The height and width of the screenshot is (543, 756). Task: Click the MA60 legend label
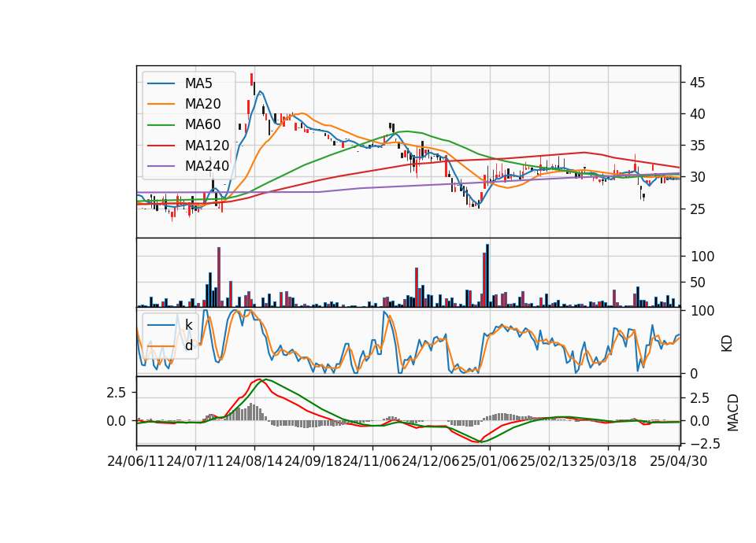pyautogui.click(x=202, y=125)
